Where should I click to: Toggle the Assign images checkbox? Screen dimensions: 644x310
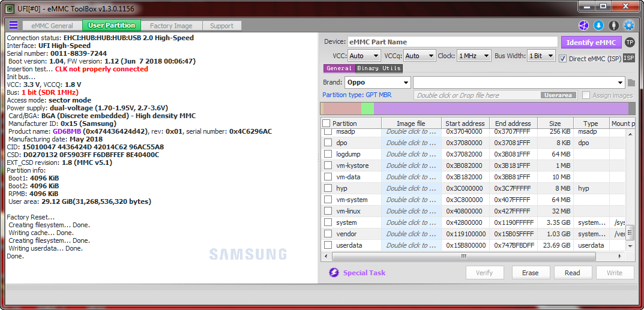[586, 95]
